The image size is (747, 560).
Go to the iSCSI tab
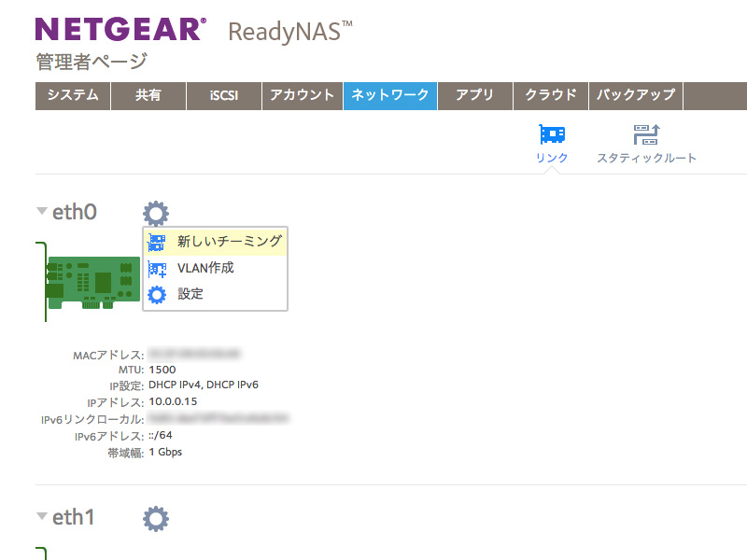(222, 96)
